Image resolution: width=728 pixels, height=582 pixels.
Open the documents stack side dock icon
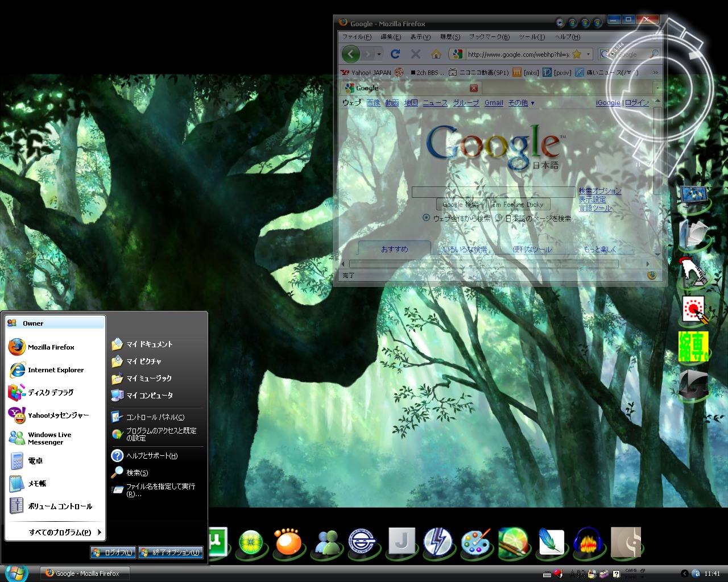point(693,234)
